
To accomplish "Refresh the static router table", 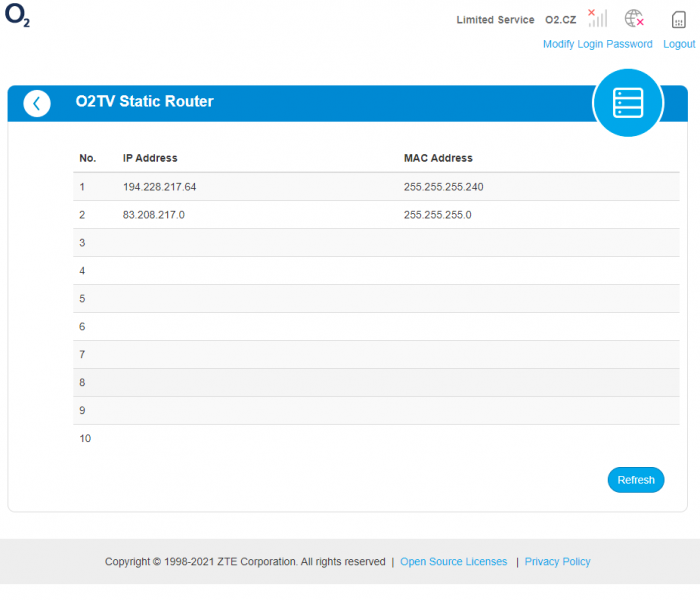I will point(636,480).
